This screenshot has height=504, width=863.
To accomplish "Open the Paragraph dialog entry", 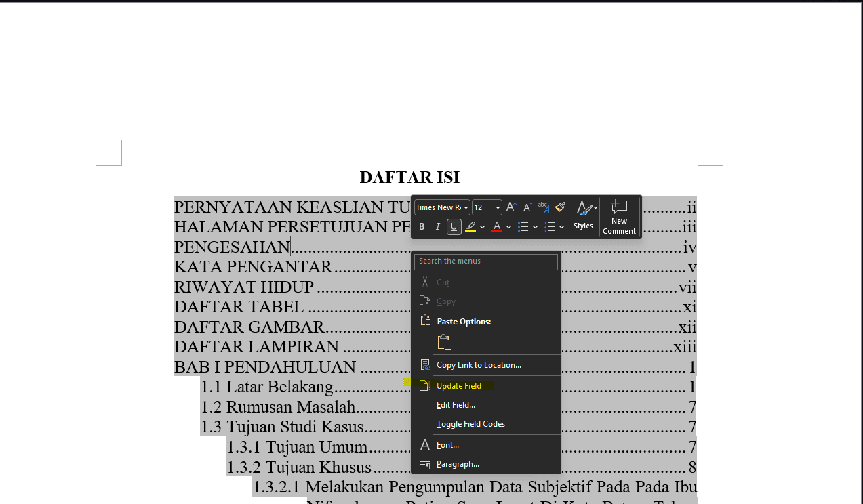I will (x=458, y=464).
